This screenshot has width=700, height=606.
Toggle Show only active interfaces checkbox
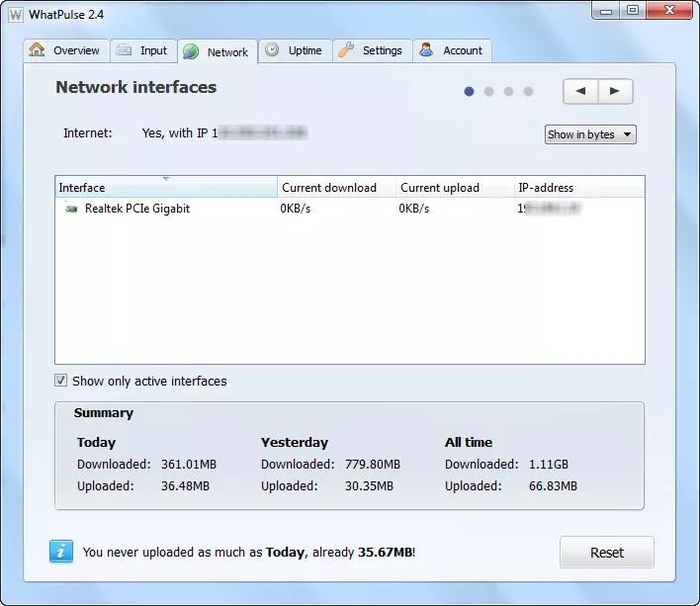60,381
